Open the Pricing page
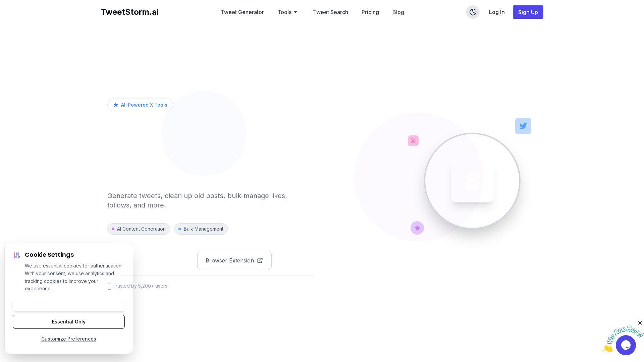The height and width of the screenshot is (362, 644). (370, 12)
